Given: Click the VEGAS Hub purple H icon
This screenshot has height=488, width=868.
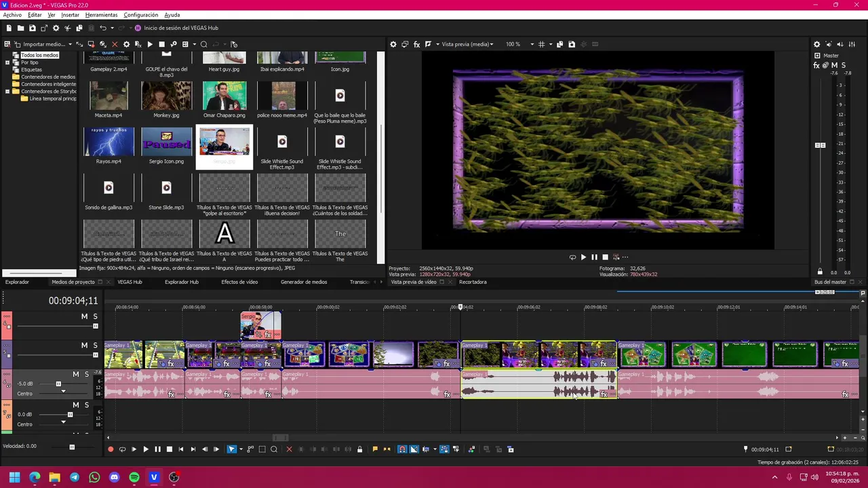Looking at the screenshot, I should pos(138,28).
